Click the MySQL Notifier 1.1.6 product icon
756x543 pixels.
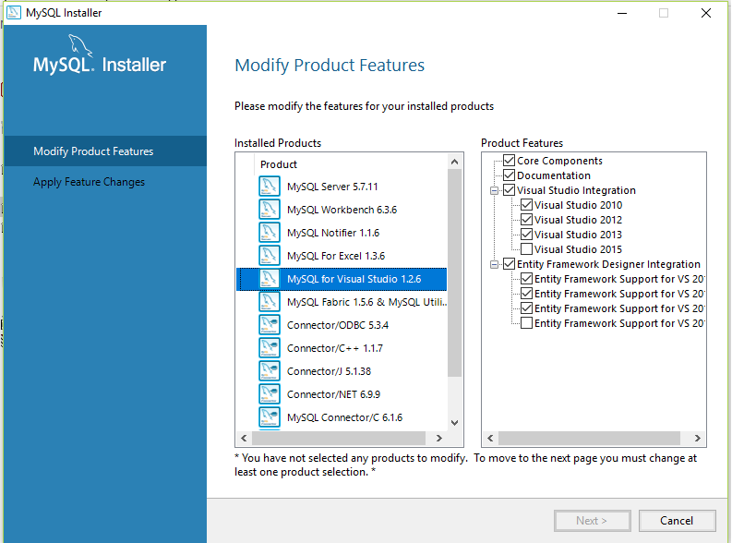pos(269,233)
